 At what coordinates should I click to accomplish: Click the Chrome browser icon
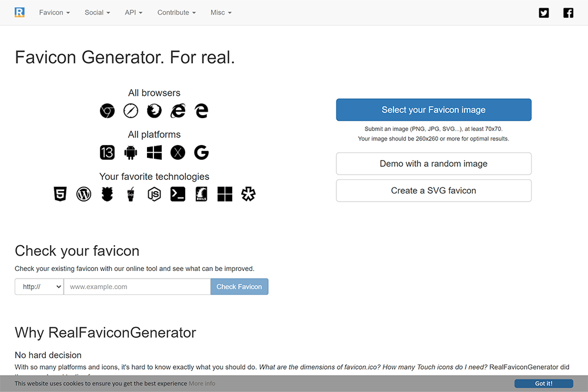coord(107,111)
